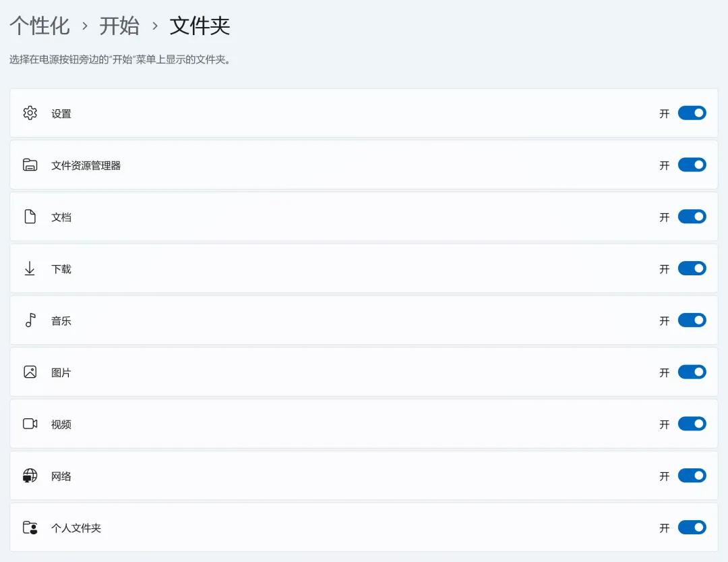
Task: Click the 下载 download arrow icon
Action: 30,269
